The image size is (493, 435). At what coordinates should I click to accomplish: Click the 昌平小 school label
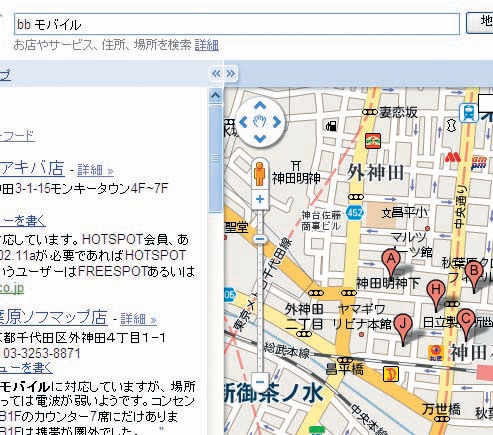(409, 212)
